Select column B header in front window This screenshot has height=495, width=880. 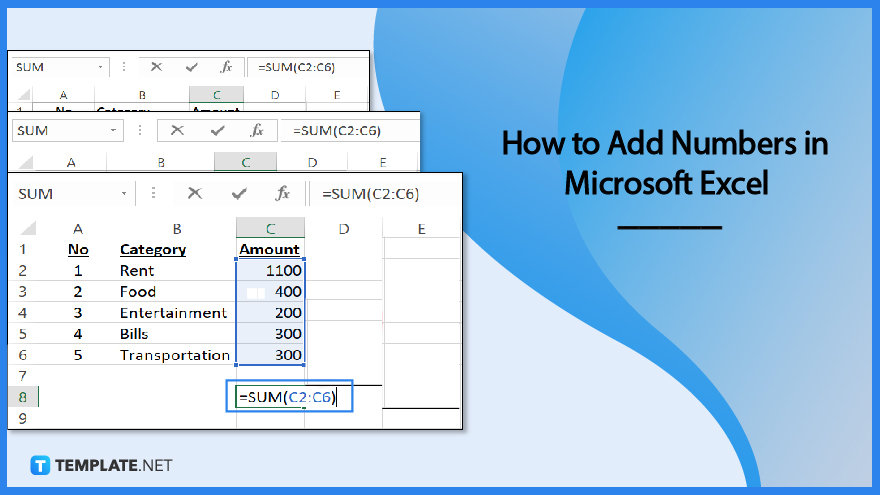[x=177, y=228]
